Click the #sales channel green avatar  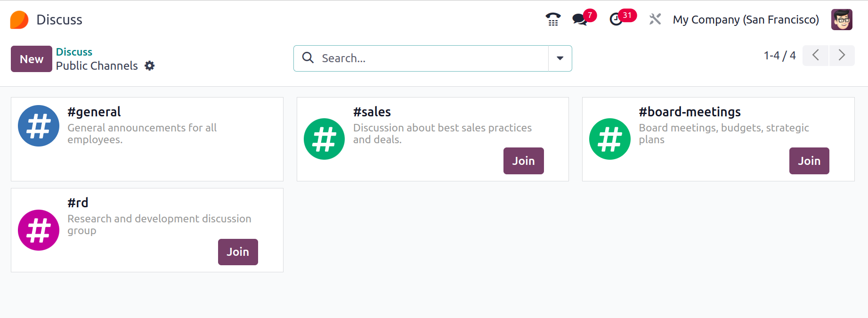[324, 139]
